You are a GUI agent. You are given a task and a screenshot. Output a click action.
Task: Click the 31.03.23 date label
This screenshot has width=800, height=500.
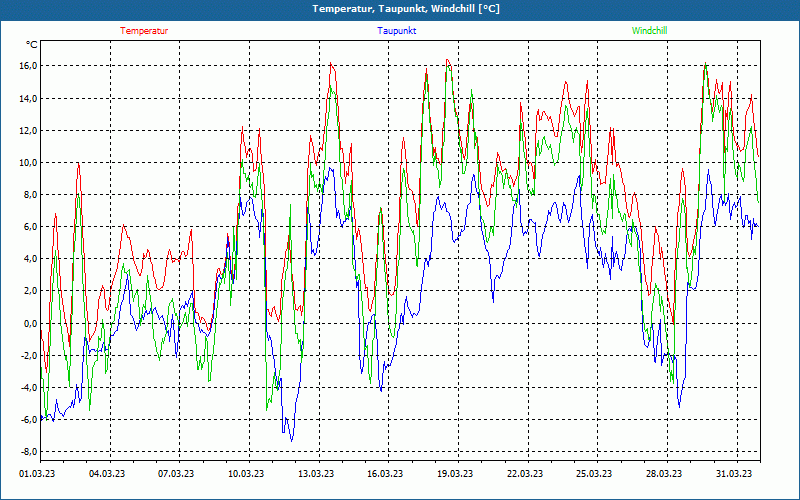734,474
